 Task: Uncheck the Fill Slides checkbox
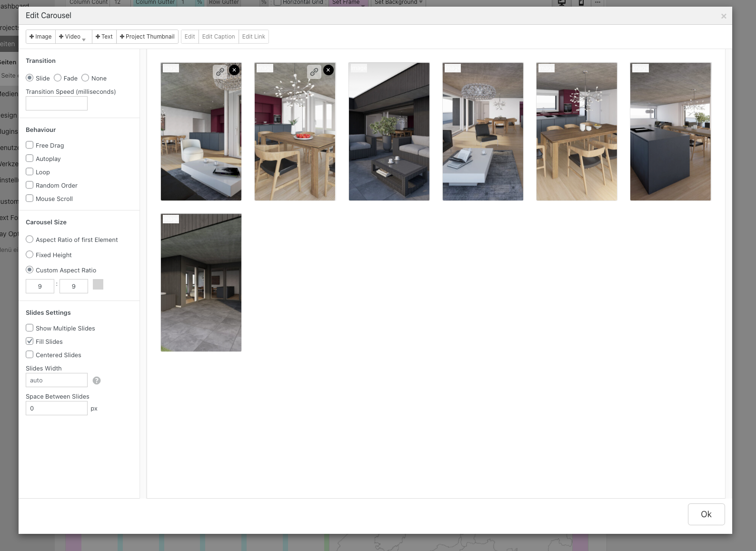30,341
